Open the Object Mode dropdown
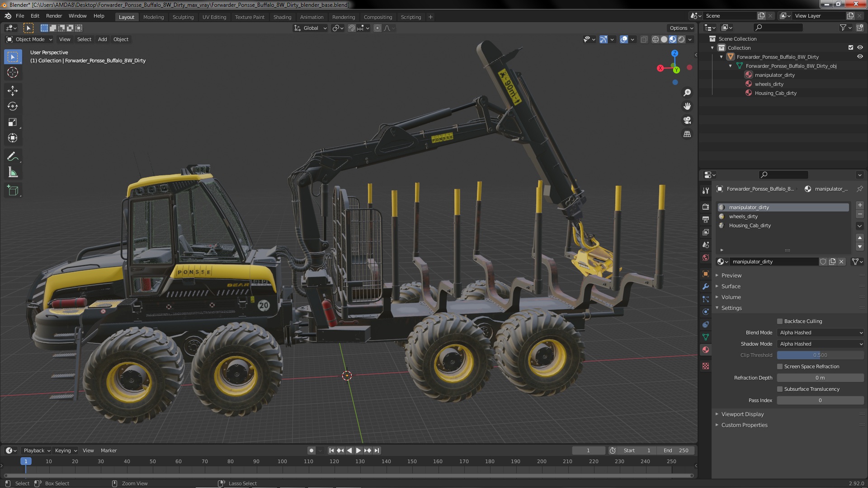Screen dimensions: 868x488 [x=29, y=39]
